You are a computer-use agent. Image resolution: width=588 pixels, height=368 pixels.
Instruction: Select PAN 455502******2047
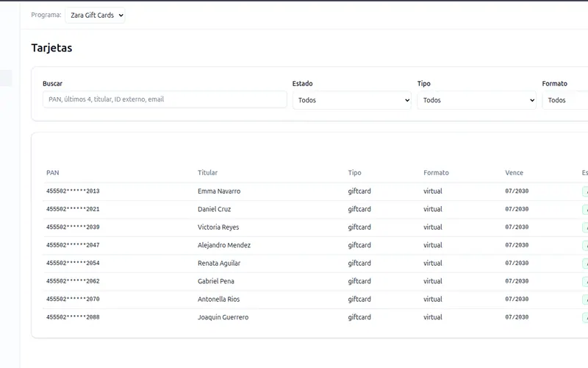coord(73,245)
